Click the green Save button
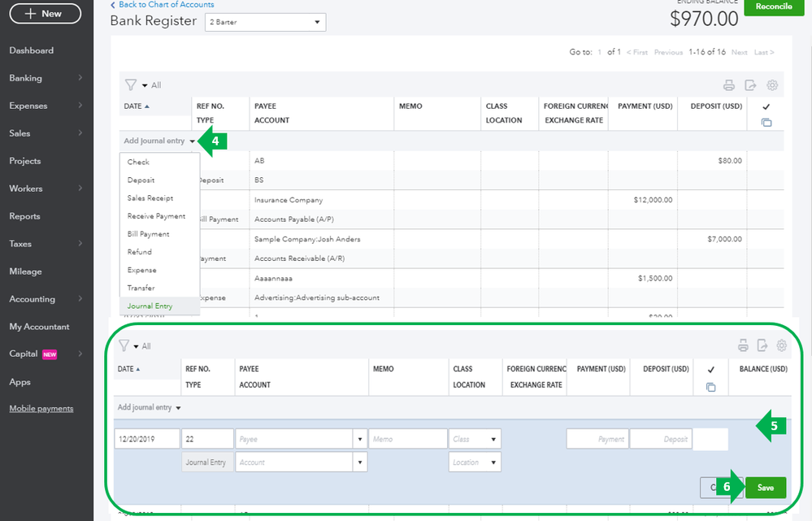 coord(766,488)
